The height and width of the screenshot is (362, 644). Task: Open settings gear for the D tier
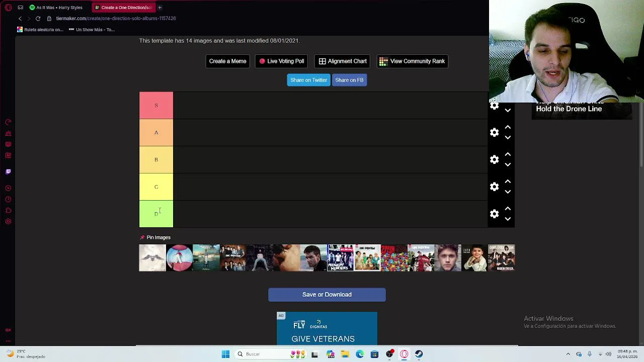click(x=494, y=214)
